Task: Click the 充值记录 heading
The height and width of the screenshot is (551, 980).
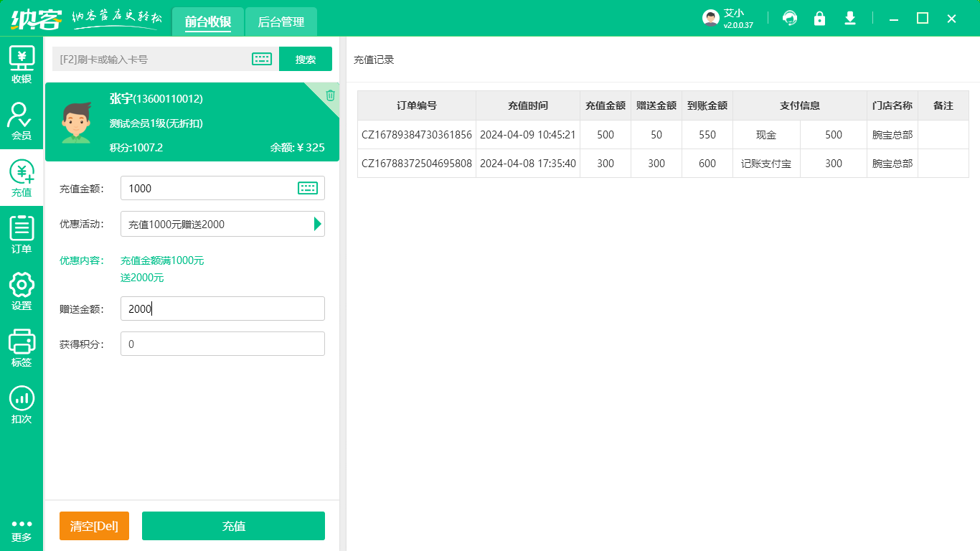Action: coord(374,60)
